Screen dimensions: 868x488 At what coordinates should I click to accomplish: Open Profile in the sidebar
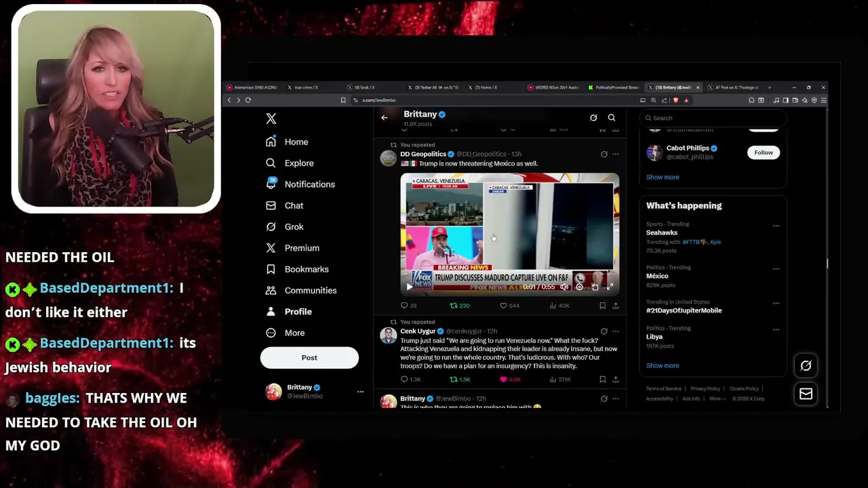pos(289,312)
